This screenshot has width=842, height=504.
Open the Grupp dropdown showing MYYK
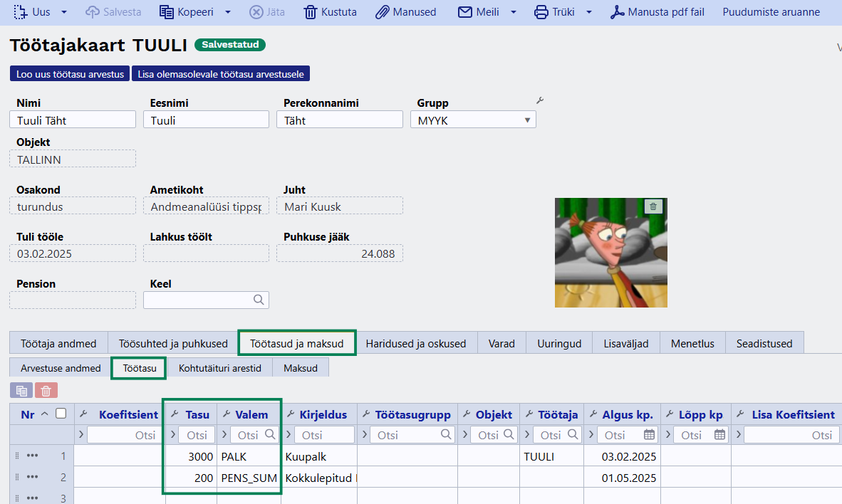pyautogui.click(x=473, y=120)
